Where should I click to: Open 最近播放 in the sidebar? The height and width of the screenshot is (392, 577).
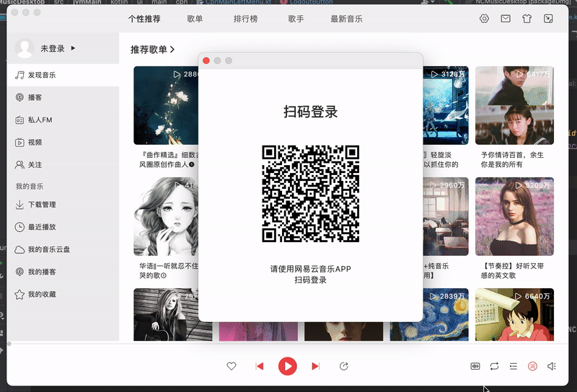click(x=63, y=227)
